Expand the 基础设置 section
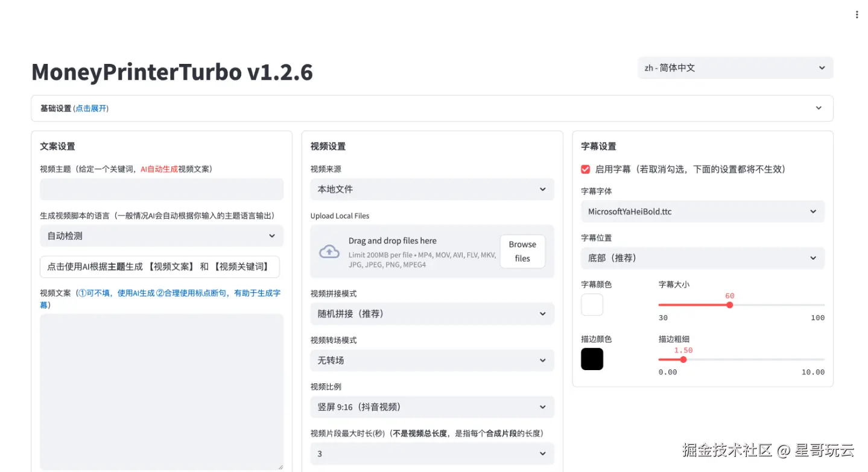 click(x=432, y=109)
